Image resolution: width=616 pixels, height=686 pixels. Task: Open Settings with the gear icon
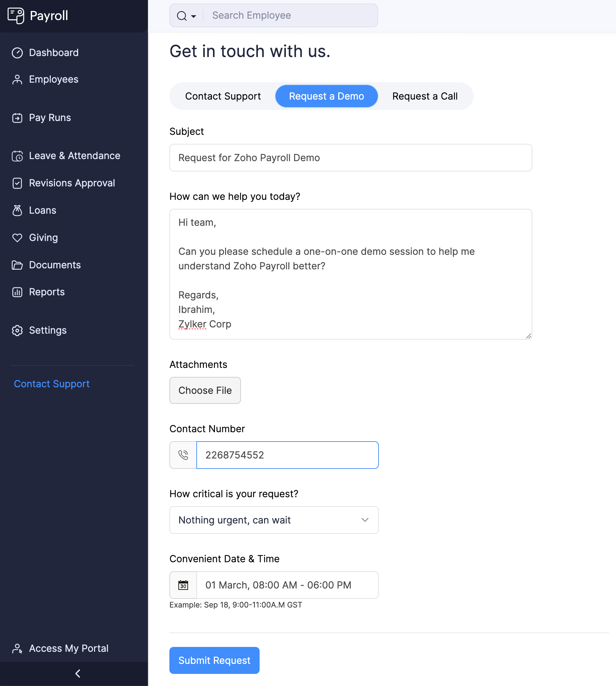pyautogui.click(x=18, y=331)
